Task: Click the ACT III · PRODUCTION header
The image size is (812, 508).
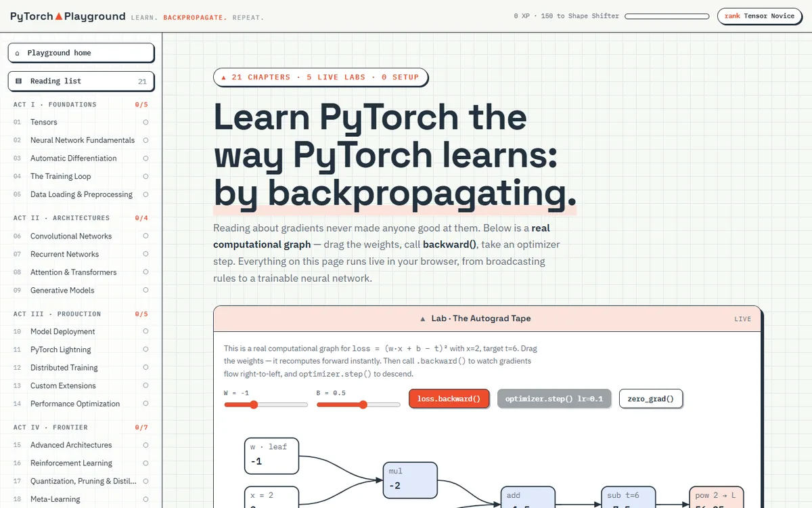Action: [57, 314]
